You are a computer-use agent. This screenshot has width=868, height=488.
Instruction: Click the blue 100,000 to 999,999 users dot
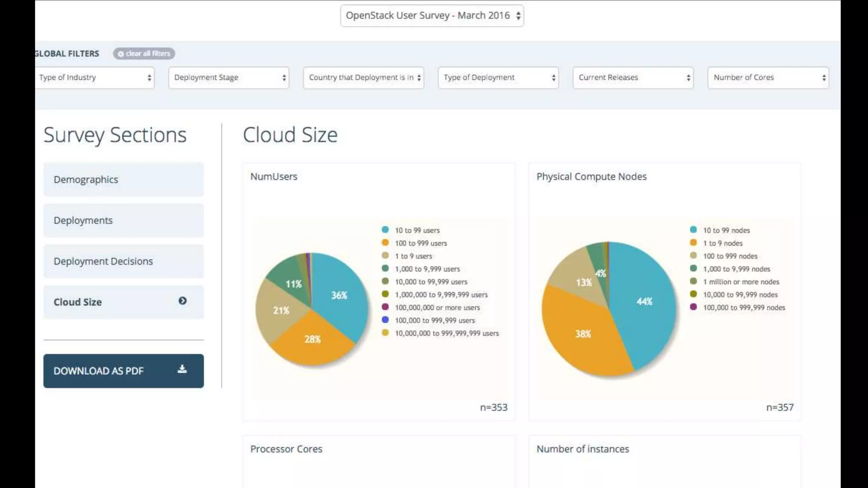pos(385,320)
